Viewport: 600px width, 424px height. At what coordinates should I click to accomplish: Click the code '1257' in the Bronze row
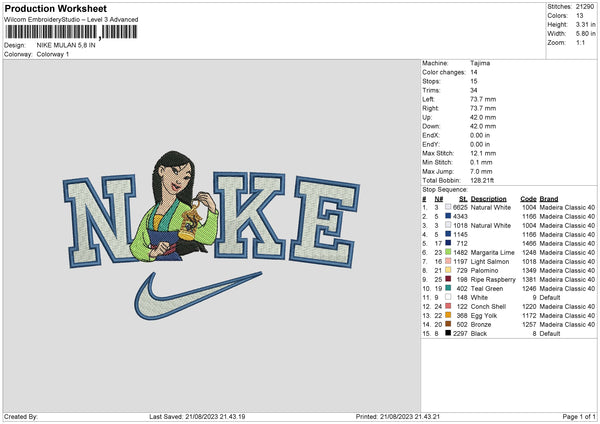[x=529, y=325]
